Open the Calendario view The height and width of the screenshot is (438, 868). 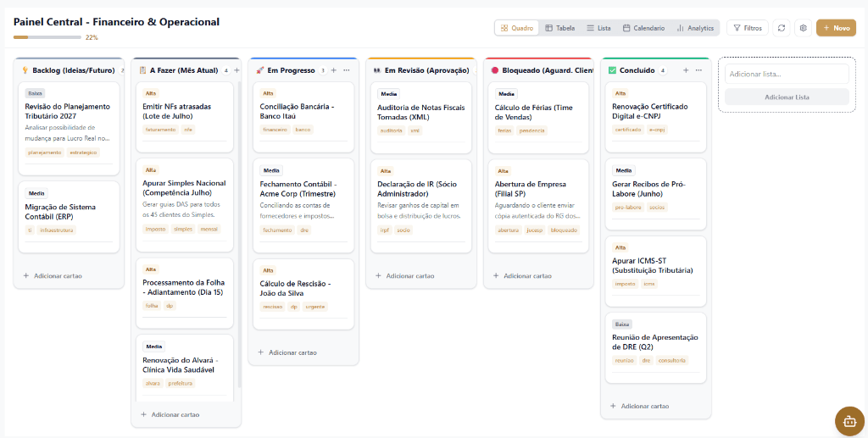644,28
